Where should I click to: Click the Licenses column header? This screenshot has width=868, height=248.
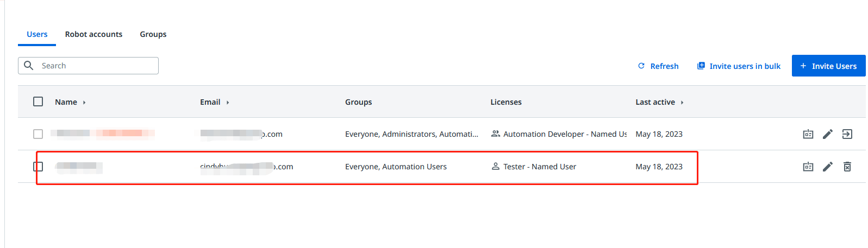point(506,102)
